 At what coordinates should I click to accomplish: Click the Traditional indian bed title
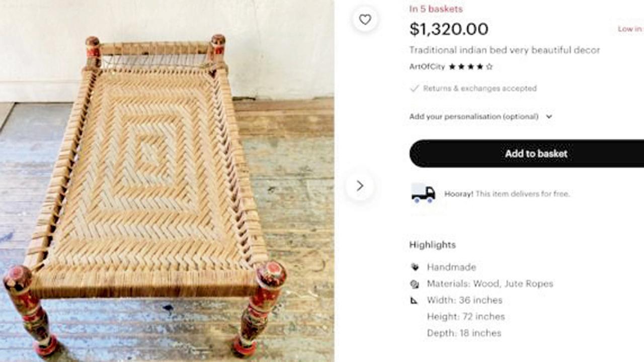504,50
